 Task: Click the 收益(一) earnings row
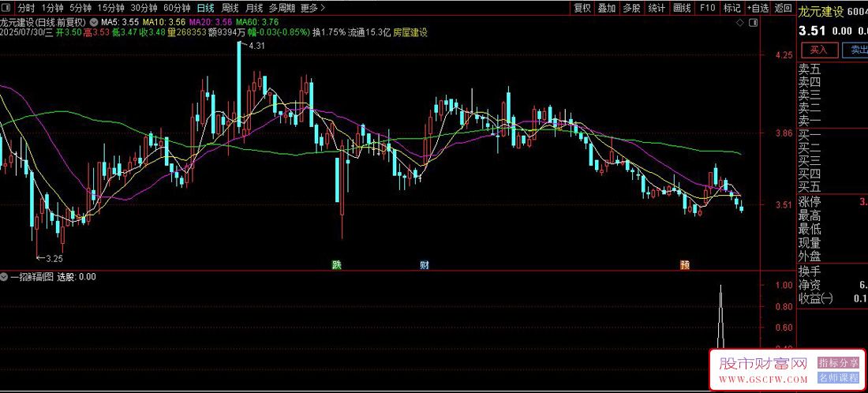[832, 299]
